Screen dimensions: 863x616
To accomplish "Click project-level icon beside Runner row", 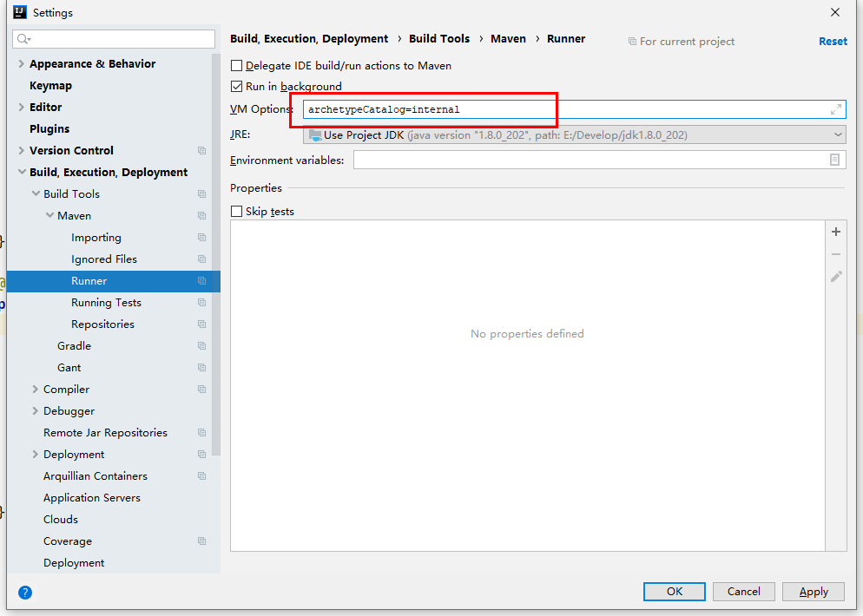I will click(202, 281).
